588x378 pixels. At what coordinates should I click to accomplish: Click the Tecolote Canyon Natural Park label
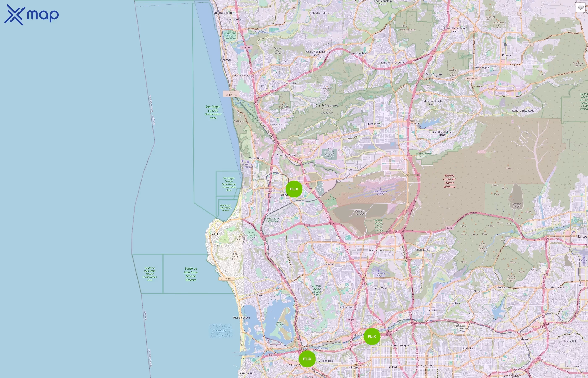(317, 290)
